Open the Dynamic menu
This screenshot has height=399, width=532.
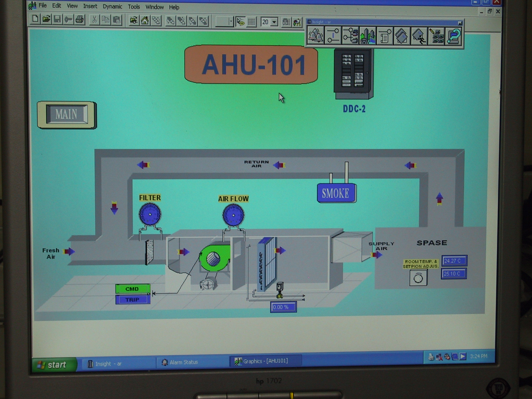[x=112, y=6]
